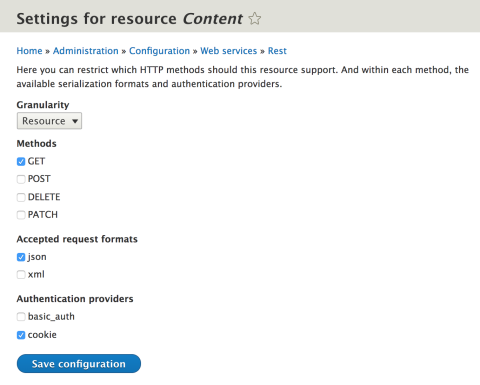The height and width of the screenshot is (385, 480).
Task: Uncheck the cookie authentication provider
Action: [x=21, y=335]
